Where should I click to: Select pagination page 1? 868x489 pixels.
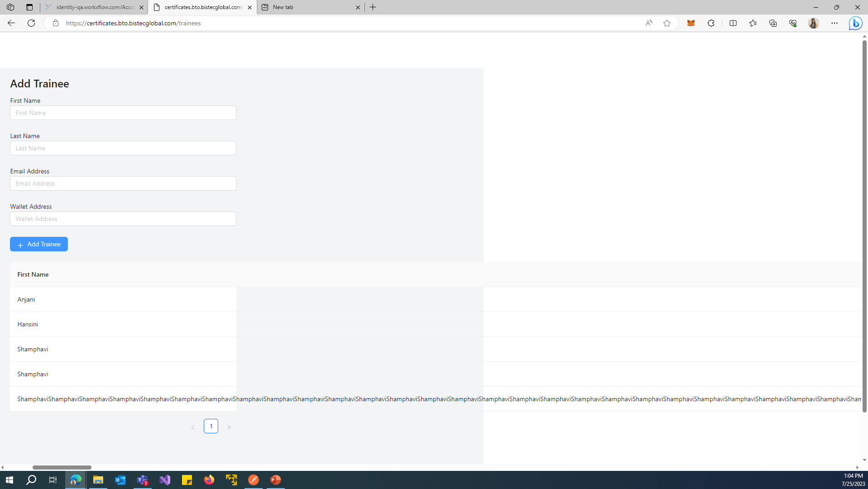tap(211, 426)
